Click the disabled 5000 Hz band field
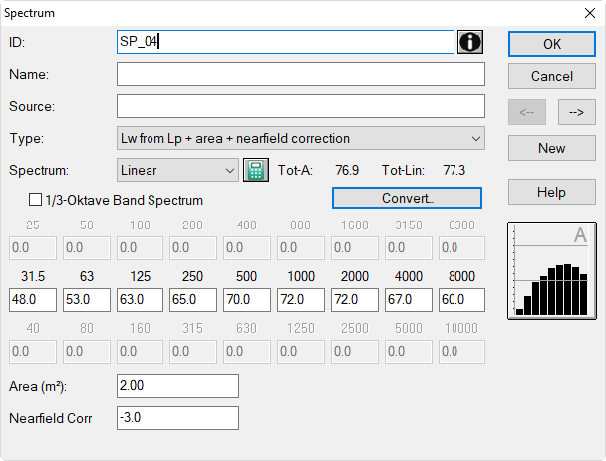 (409, 352)
